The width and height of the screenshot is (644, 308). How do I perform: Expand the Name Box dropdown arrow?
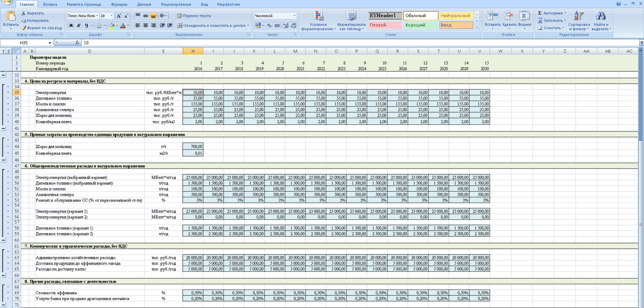point(50,43)
